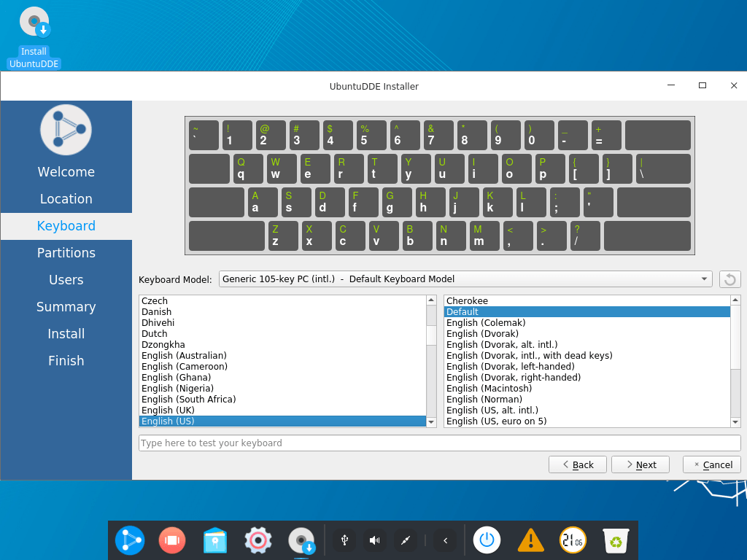
Task: Click the installer disc icon in the dock
Action: [x=301, y=542]
